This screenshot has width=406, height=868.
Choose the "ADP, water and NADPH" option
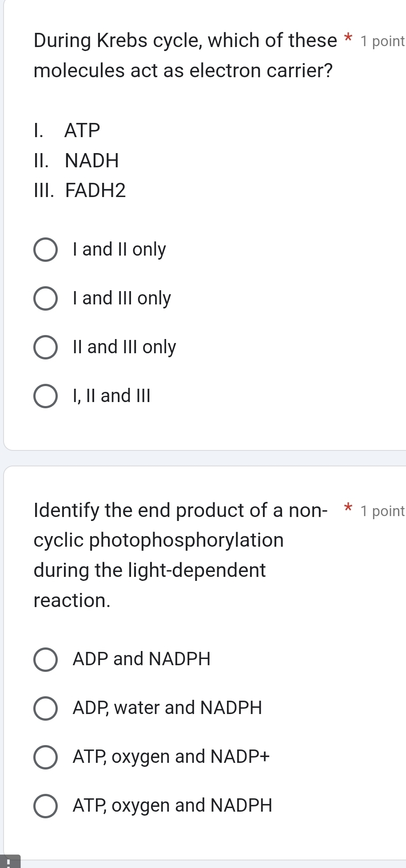tap(45, 708)
